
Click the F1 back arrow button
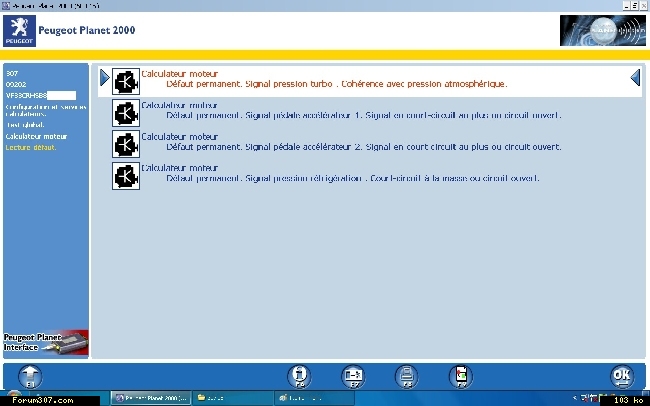tap(30, 377)
